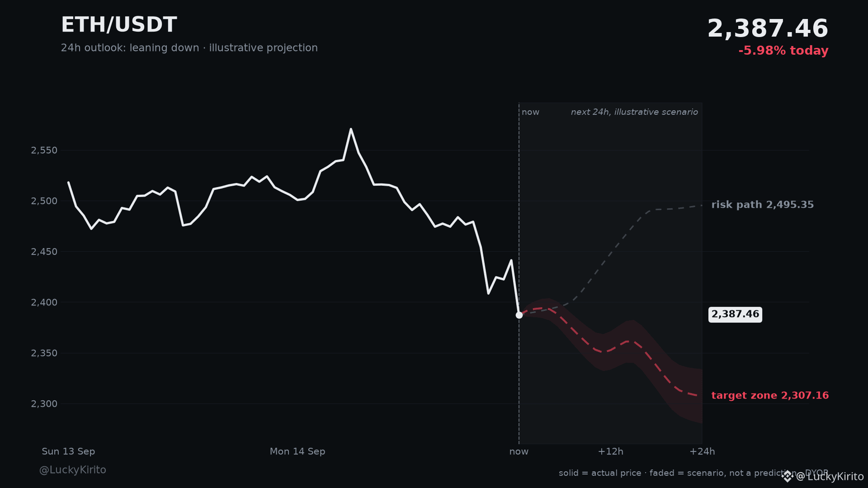
Task: Click the 24h outlook subtitle text
Action: (189, 48)
